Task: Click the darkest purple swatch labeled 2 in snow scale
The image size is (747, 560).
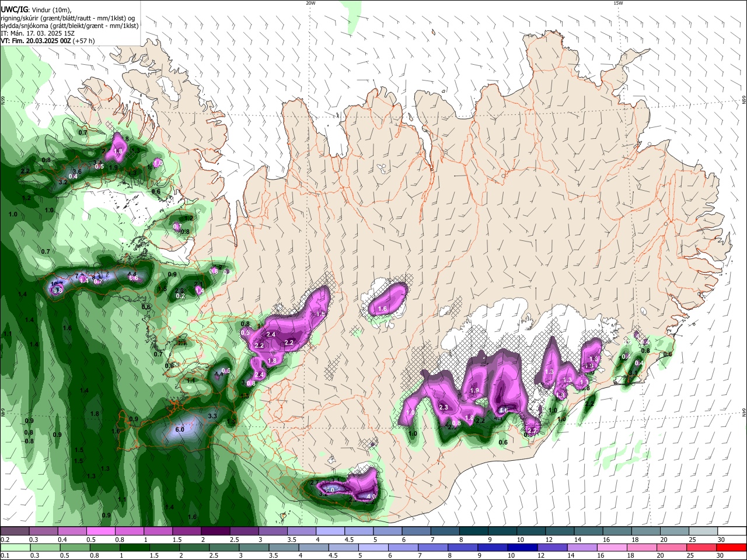Action: pyautogui.click(x=215, y=531)
